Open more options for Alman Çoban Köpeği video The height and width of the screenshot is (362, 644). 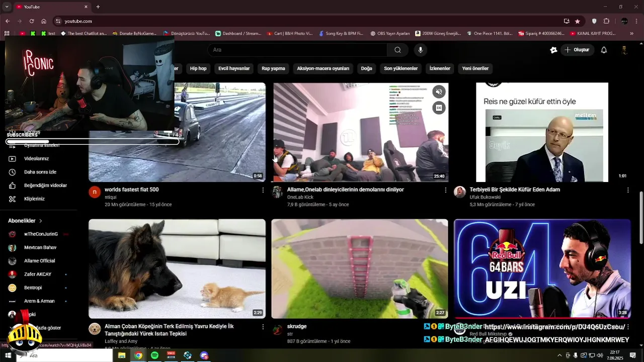pos(263,327)
